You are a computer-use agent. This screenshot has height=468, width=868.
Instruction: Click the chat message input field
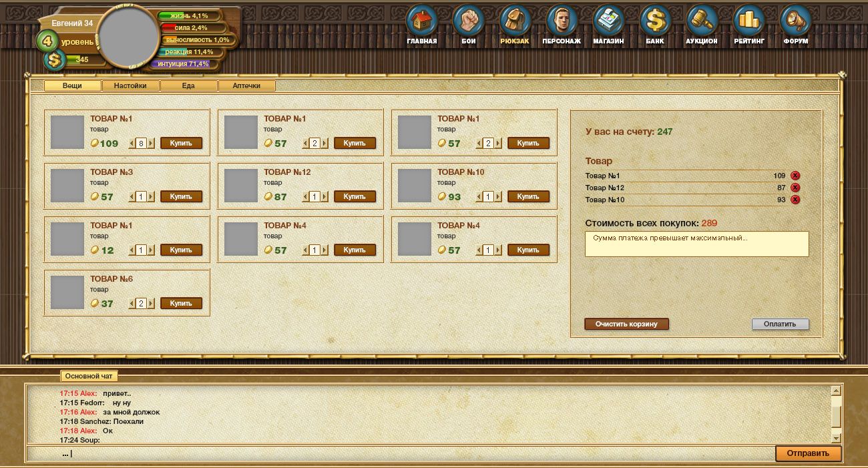[x=401, y=453]
